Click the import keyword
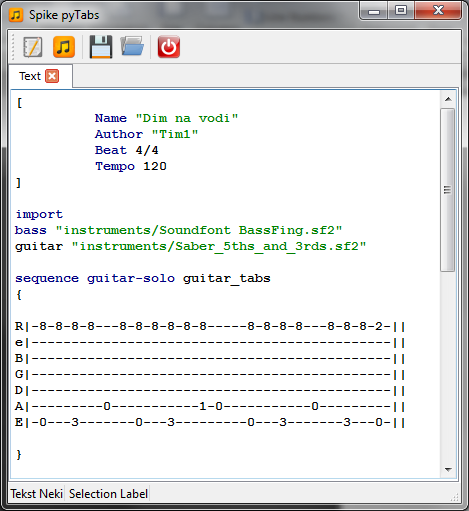 pos(39,214)
